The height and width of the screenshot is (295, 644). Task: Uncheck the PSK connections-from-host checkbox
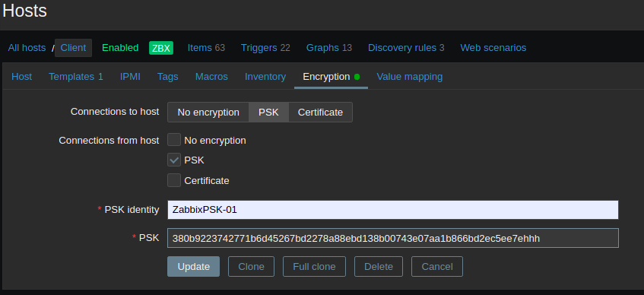click(x=174, y=160)
